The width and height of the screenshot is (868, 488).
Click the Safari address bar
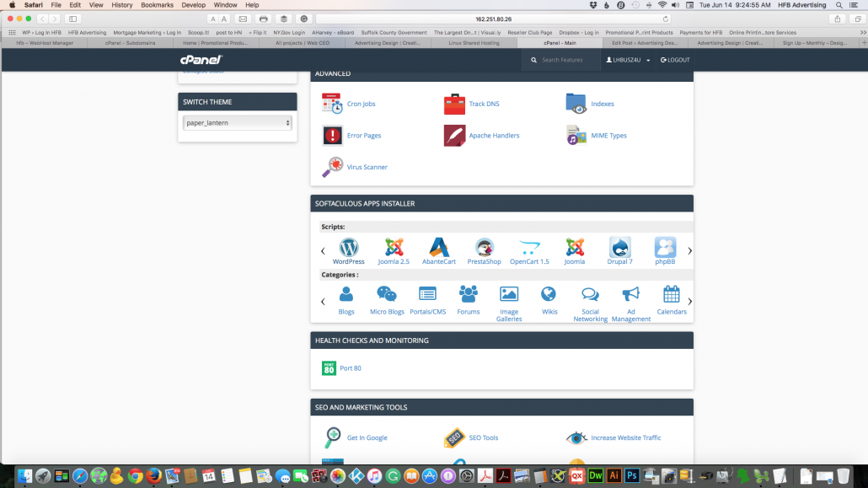click(493, 19)
